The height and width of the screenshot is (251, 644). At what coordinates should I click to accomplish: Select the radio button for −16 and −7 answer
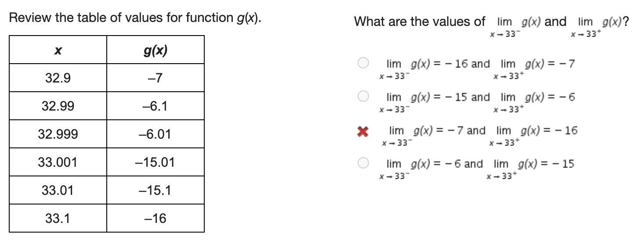[363, 63]
